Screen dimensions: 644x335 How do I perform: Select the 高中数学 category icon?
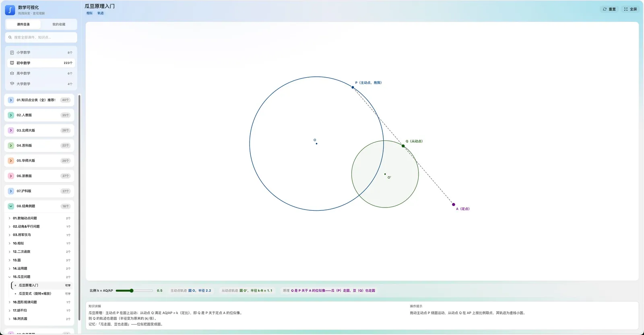(12, 74)
